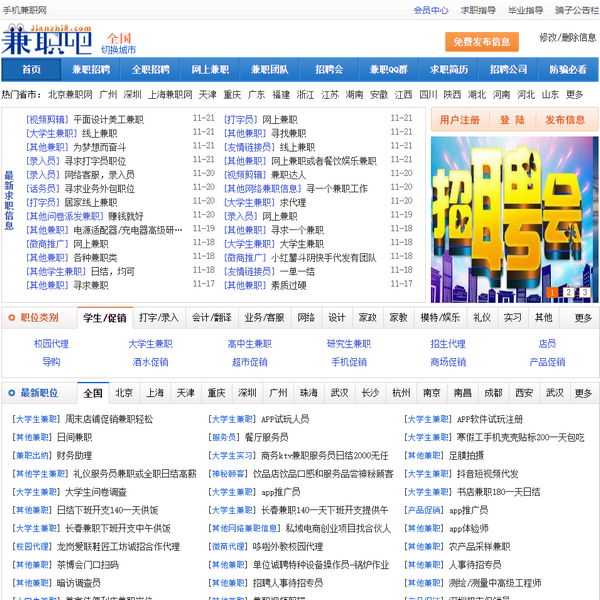Image resolution: width=600 pixels, height=600 pixels.
Task: Open the 校园代理 category link
Action: click(51, 343)
